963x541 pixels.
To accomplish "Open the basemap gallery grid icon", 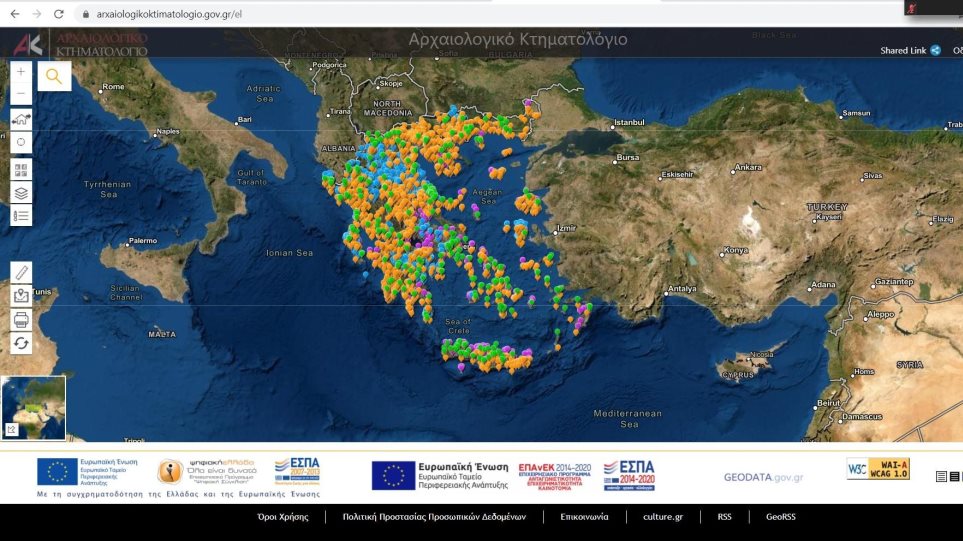I will [x=21, y=168].
